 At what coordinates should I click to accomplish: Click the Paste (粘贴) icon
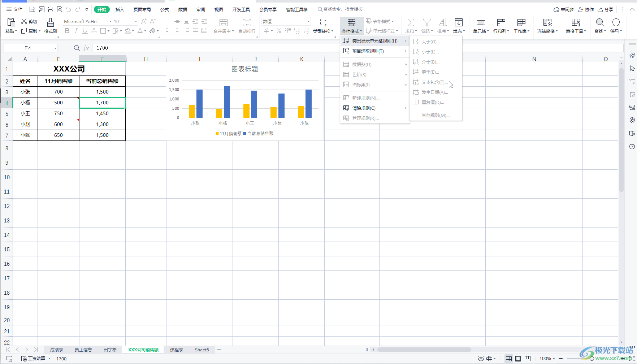(x=11, y=22)
